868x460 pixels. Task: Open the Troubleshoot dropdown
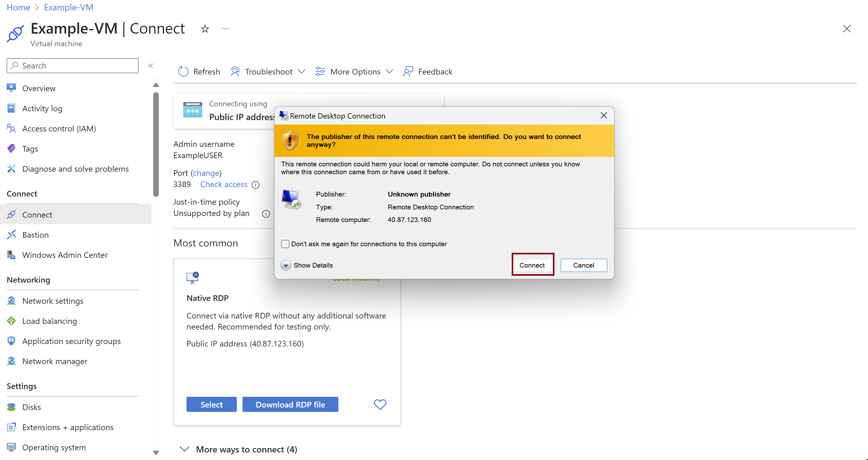pyautogui.click(x=268, y=71)
